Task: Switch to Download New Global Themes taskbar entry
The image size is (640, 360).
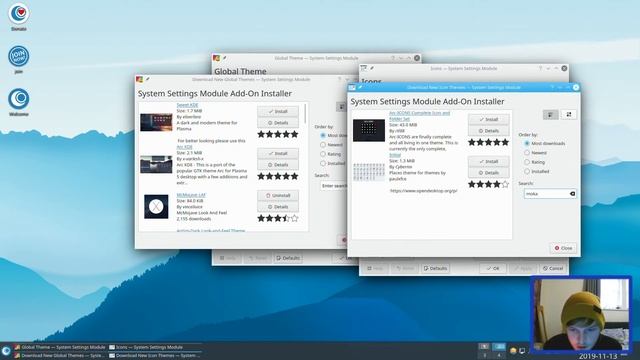Action: [60, 356]
